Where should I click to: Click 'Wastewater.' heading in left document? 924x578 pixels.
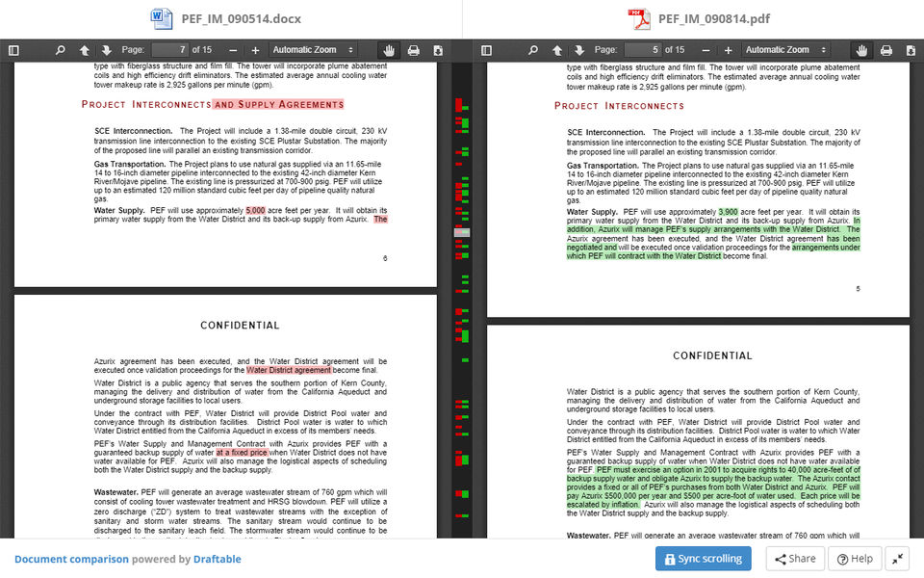point(116,492)
